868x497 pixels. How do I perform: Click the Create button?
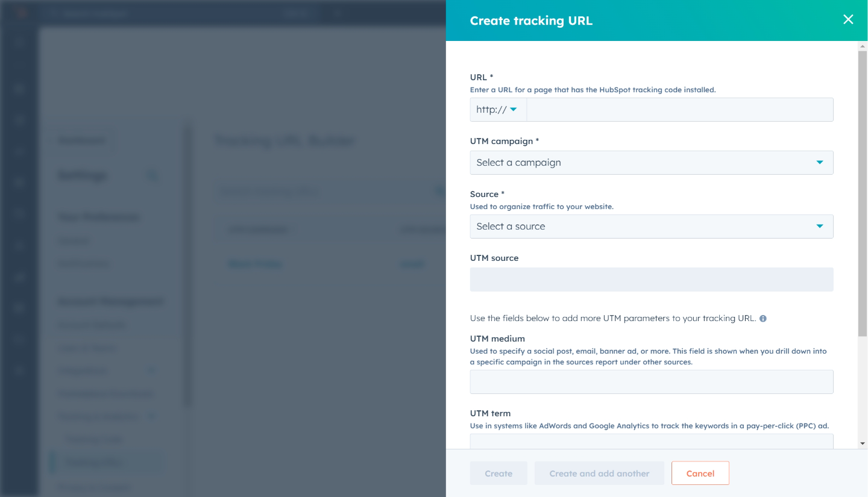pyautogui.click(x=498, y=473)
